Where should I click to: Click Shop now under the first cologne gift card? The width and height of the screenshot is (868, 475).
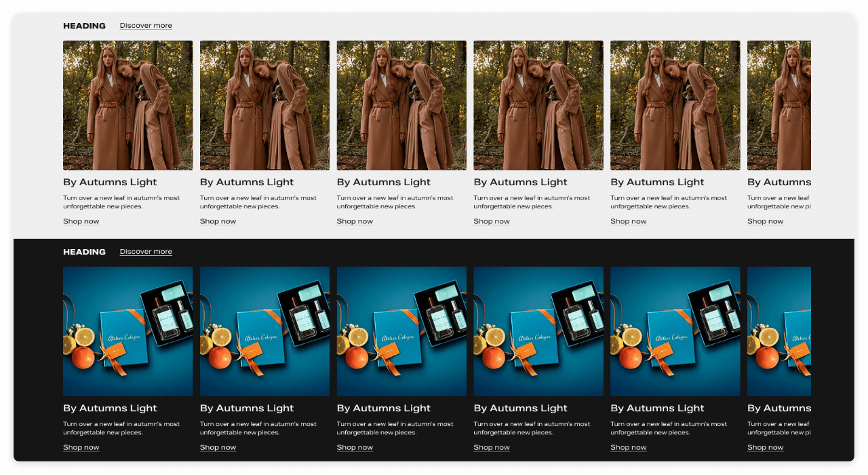(x=81, y=446)
